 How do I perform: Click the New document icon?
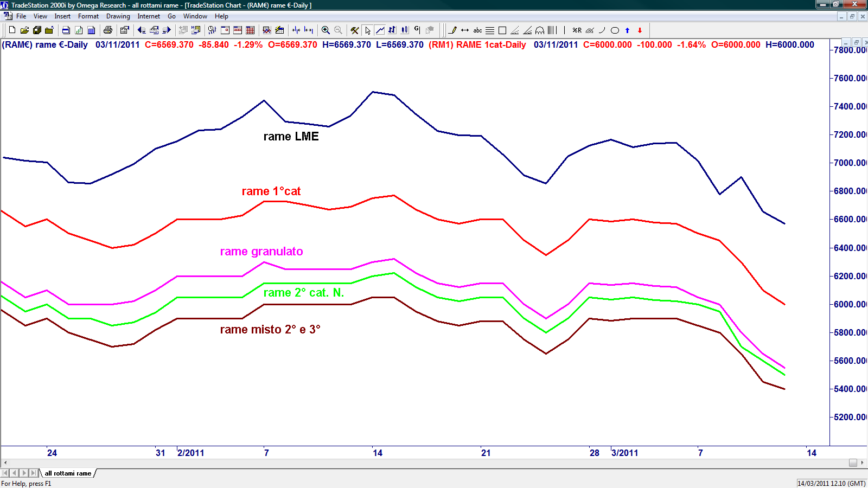[12, 30]
